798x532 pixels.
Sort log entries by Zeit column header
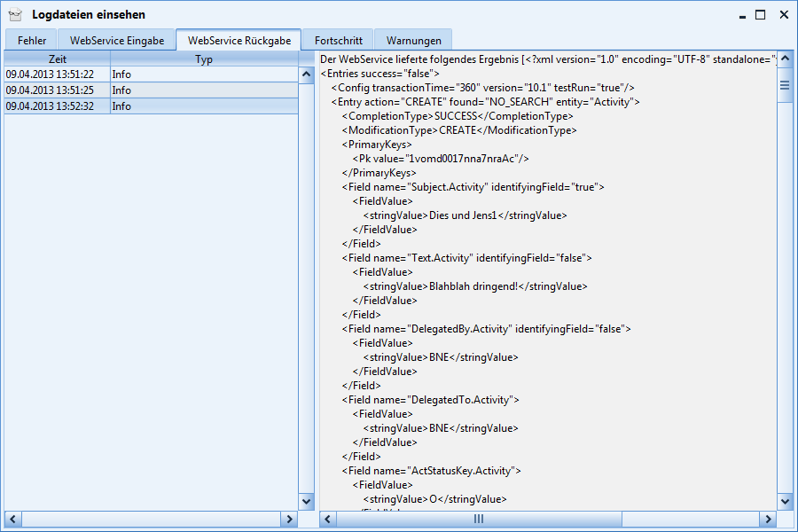pyautogui.click(x=58, y=59)
